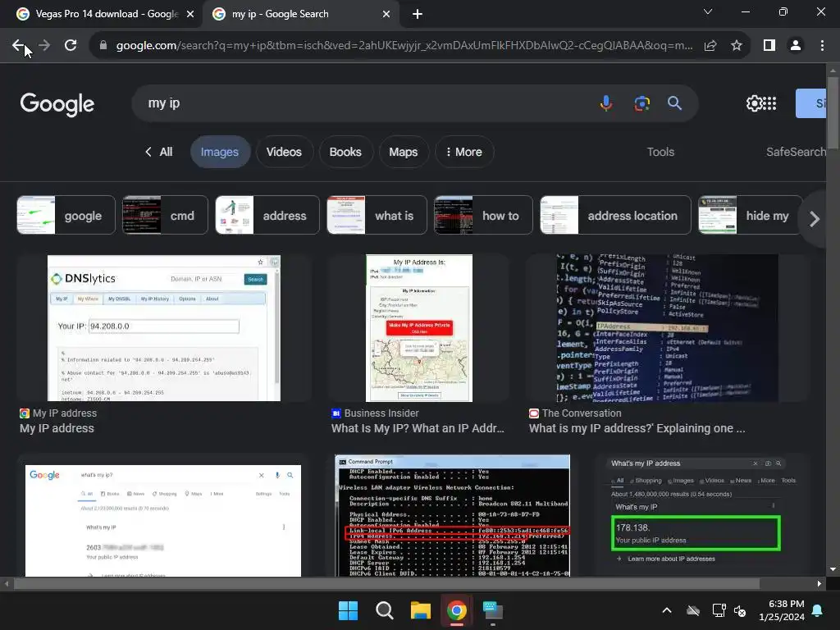Switch to Videos results
Image resolution: width=840 pixels, height=630 pixels.
click(284, 152)
